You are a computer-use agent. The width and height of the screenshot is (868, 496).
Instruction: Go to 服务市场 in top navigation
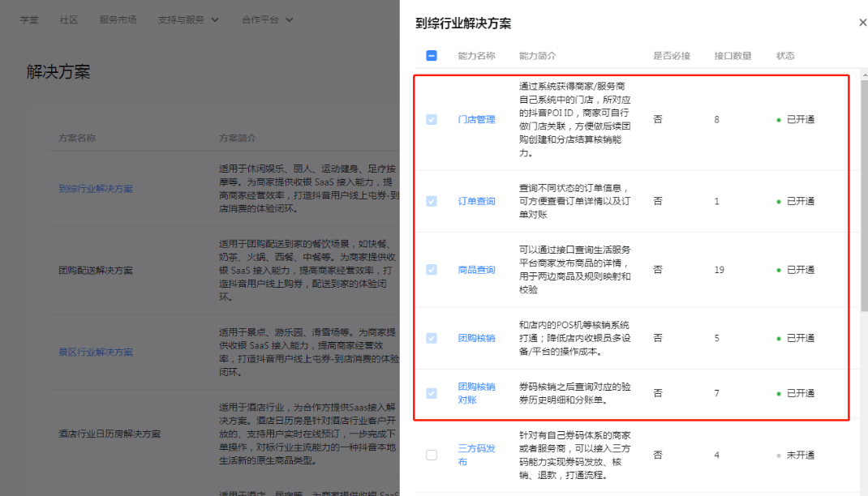point(118,19)
